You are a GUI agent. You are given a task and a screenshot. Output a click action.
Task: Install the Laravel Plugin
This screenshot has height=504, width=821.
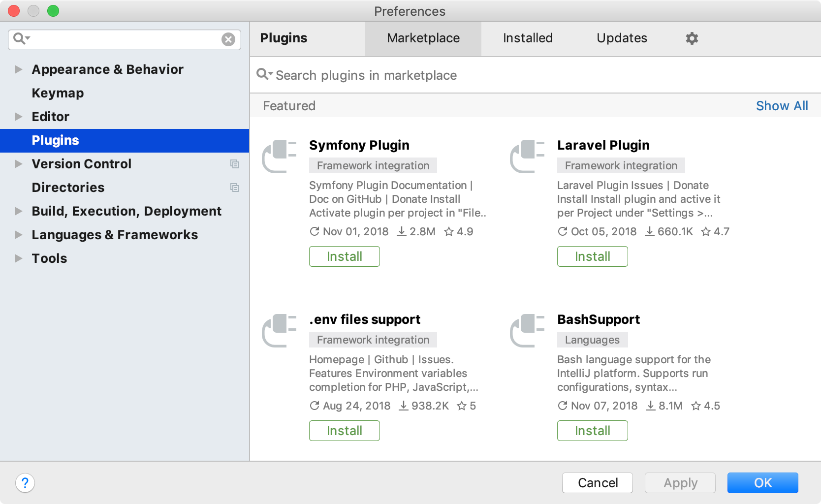coord(593,256)
